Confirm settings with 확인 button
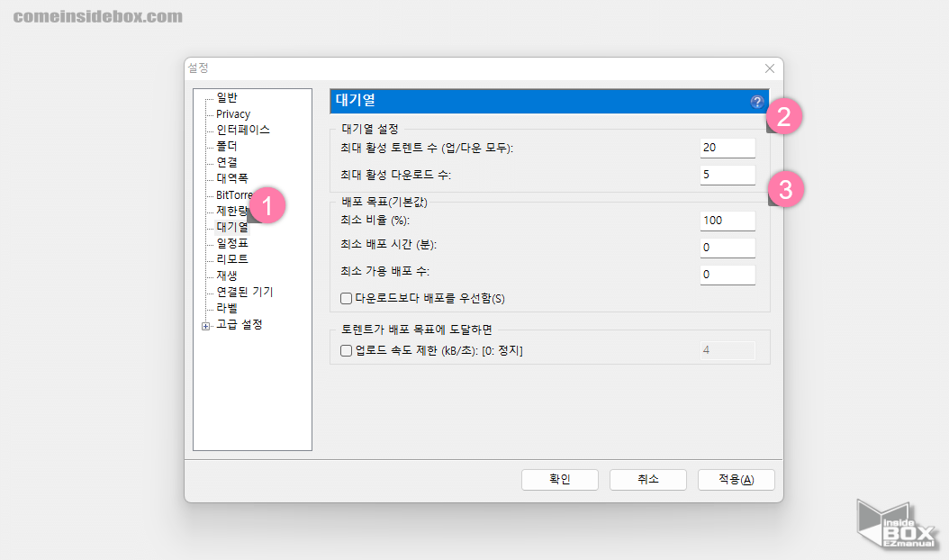The height and width of the screenshot is (560, 949). click(560, 480)
